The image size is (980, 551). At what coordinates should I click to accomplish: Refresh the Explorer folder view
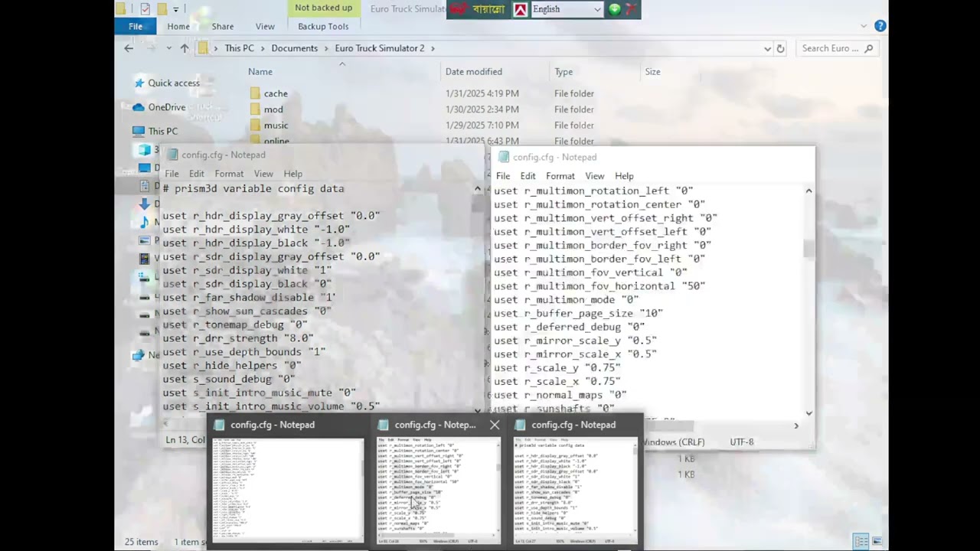(780, 48)
